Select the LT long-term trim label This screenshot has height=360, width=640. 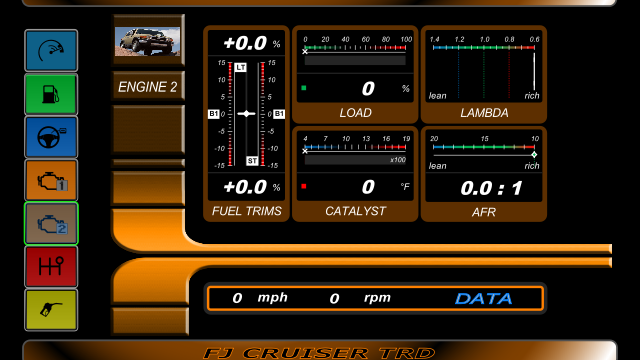coord(241,67)
